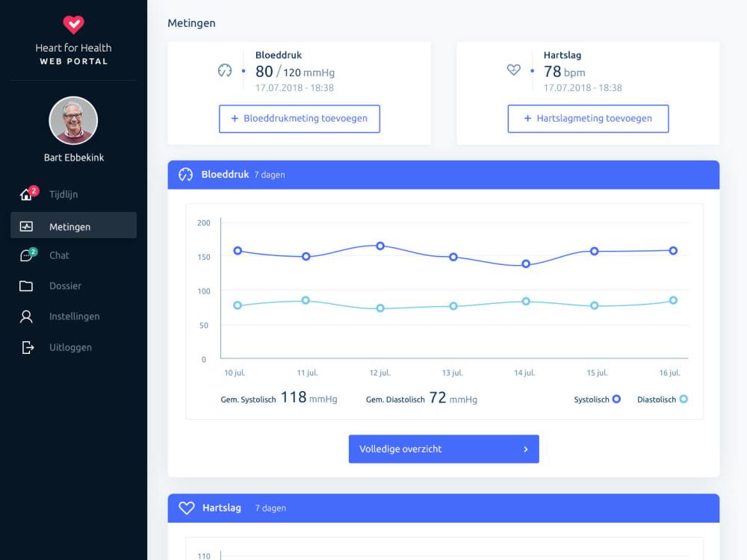Open Bart Ebbekink's profile photo

click(73, 120)
